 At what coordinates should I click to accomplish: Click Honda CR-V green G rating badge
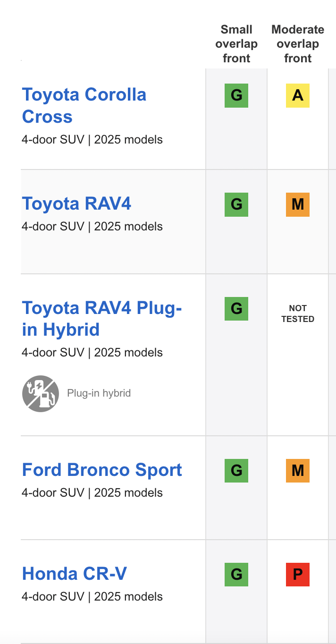point(236,575)
